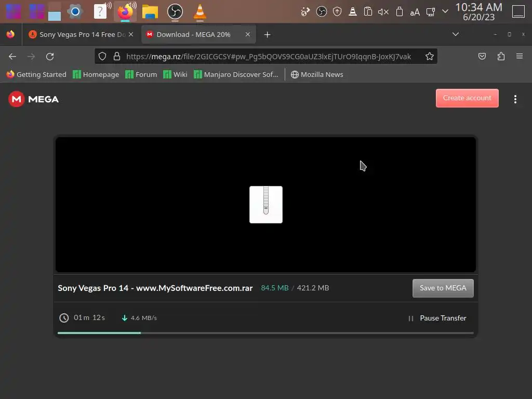This screenshot has height=399, width=532.
Task: Click the download progress bar
Action: [x=265, y=333]
